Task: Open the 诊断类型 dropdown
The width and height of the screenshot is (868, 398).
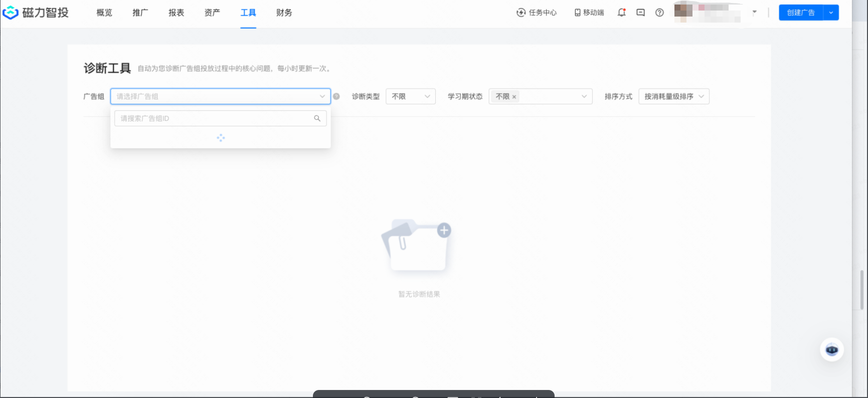Action: click(411, 96)
